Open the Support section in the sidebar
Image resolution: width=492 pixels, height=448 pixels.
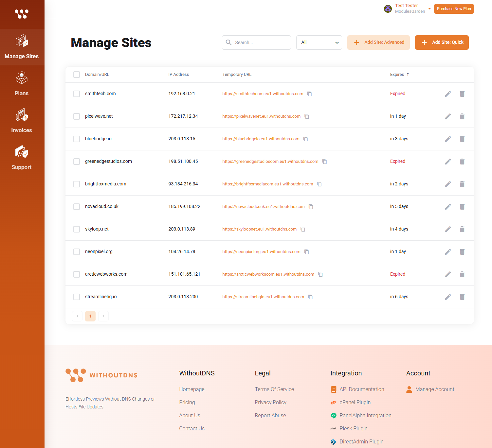tap(22, 158)
